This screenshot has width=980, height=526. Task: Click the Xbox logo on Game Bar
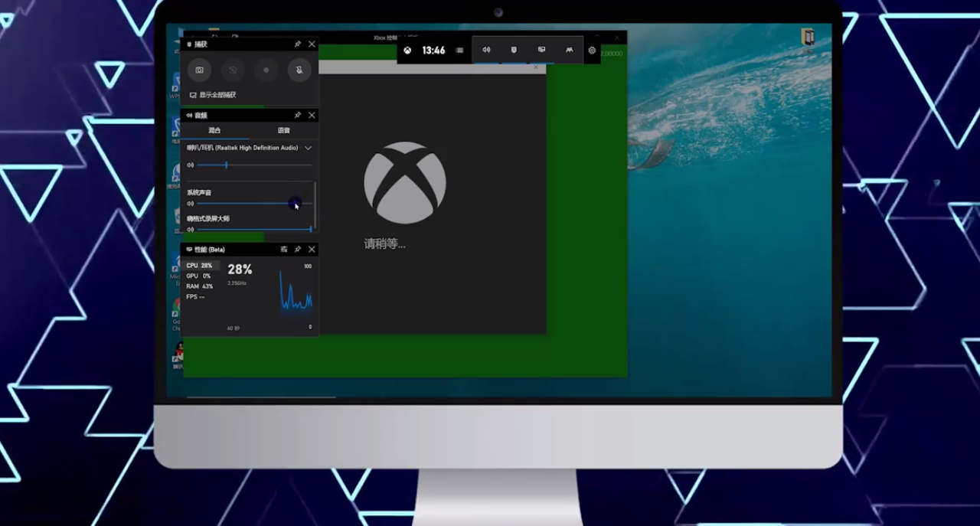pyautogui.click(x=407, y=51)
